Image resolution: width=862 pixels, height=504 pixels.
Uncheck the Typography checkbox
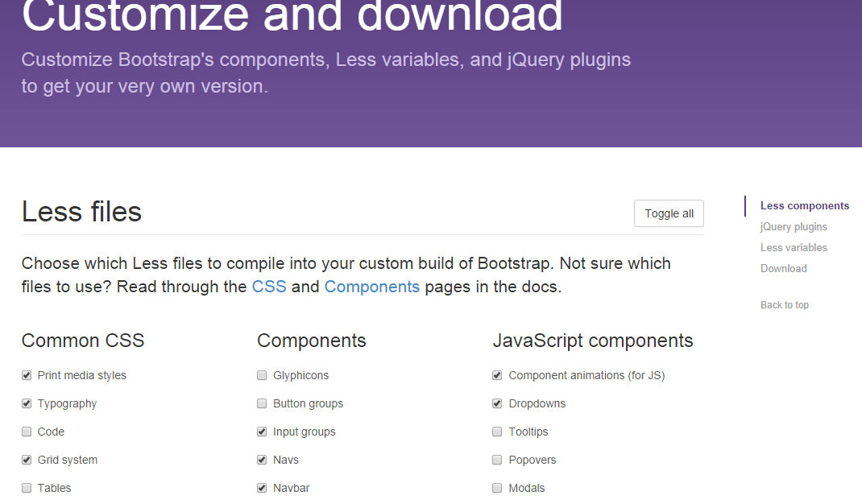click(x=27, y=403)
